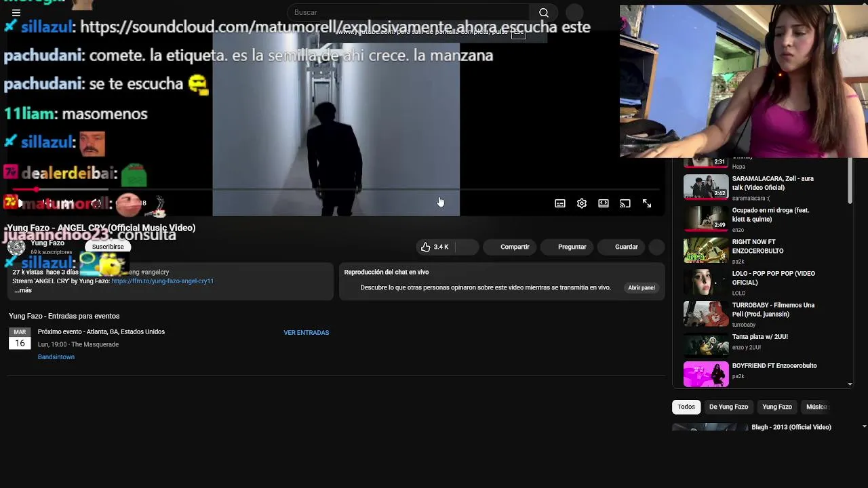Exit full screen view

(647, 203)
